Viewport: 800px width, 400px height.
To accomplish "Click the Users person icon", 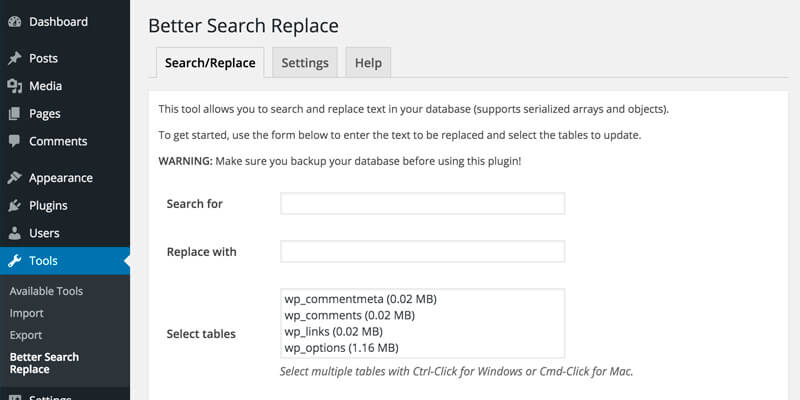I will pos(14,234).
